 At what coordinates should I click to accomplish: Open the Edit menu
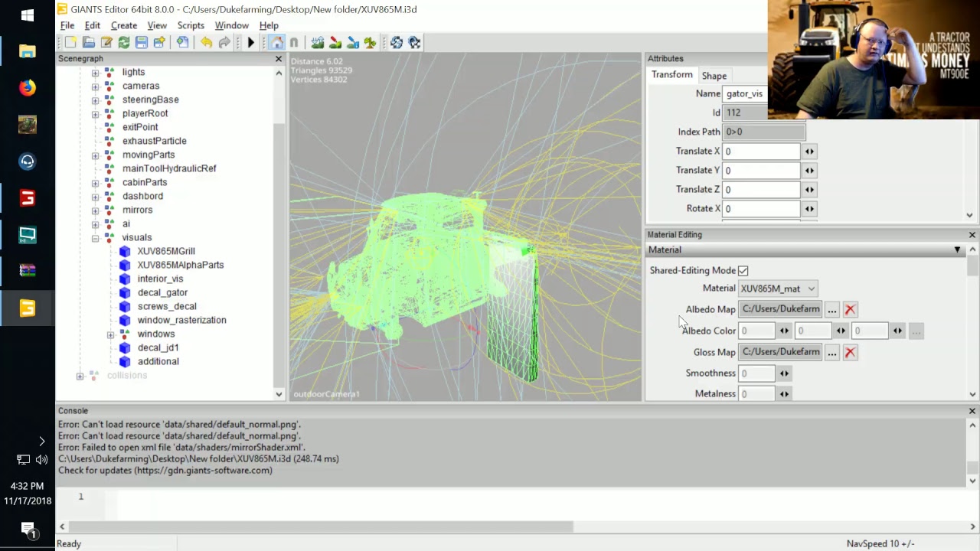point(93,25)
